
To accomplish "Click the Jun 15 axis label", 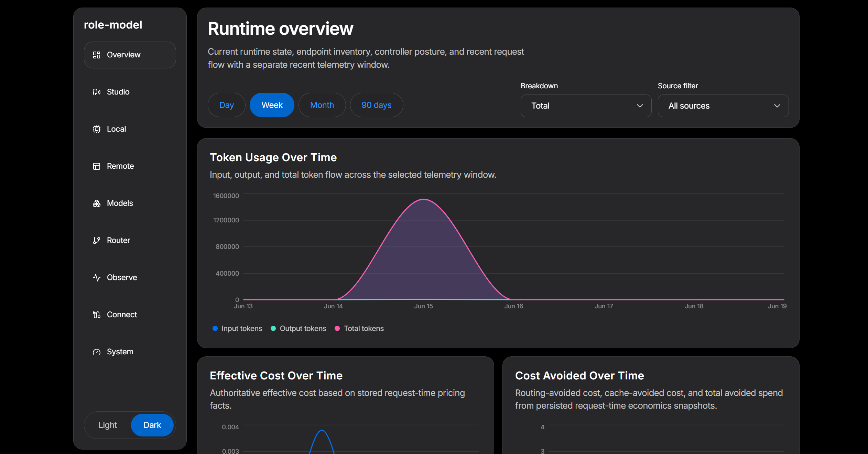I will click(424, 306).
